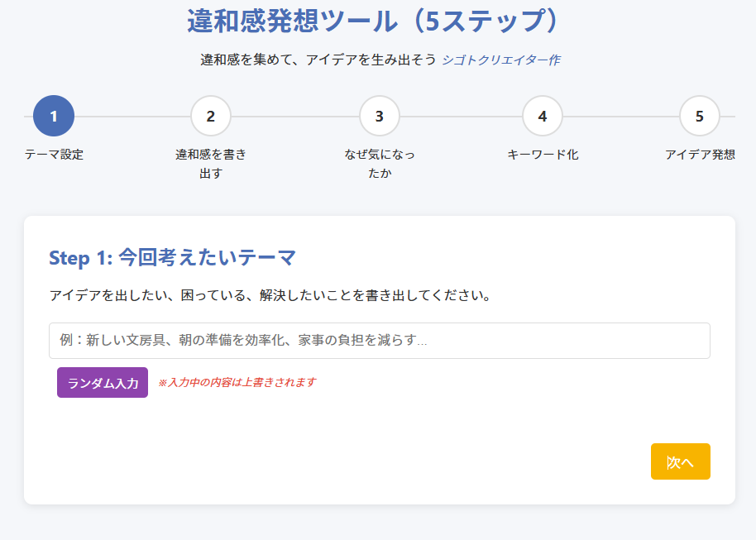Click the yellow 次へ button

[680, 461]
